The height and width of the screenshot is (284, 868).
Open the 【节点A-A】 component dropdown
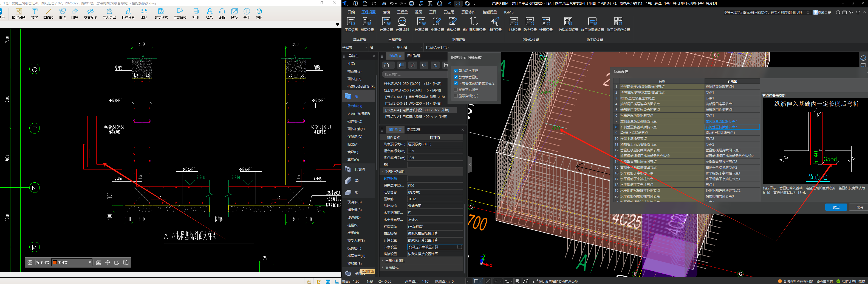[x=437, y=48]
